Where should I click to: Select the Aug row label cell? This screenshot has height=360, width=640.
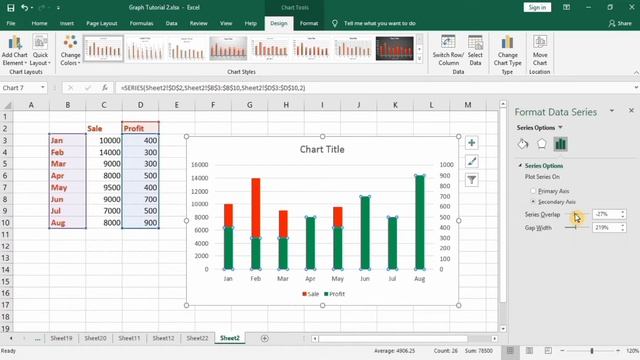(x=67, y=223)
